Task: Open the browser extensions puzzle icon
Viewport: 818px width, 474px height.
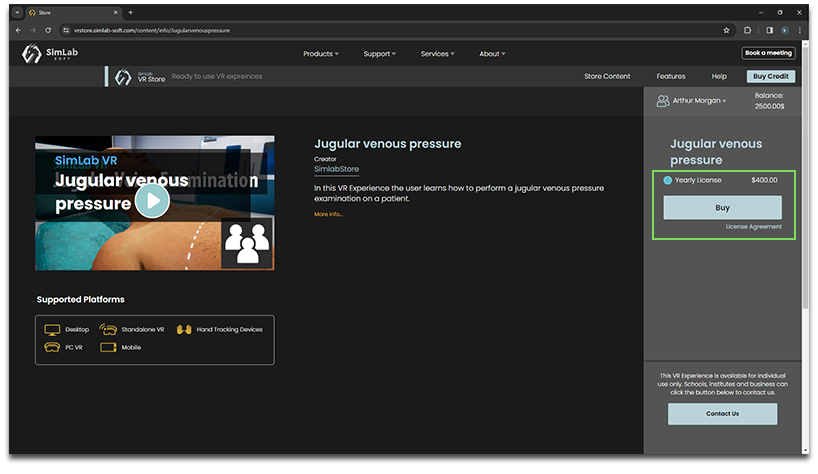Action: point(747,30)
